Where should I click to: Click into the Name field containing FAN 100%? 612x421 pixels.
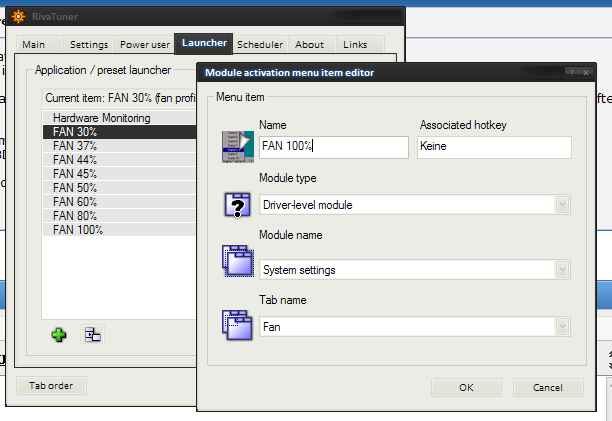[334, 147]
